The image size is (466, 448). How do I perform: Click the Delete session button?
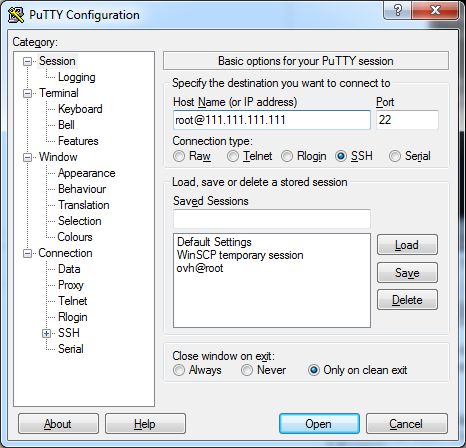tap(407, 300)
